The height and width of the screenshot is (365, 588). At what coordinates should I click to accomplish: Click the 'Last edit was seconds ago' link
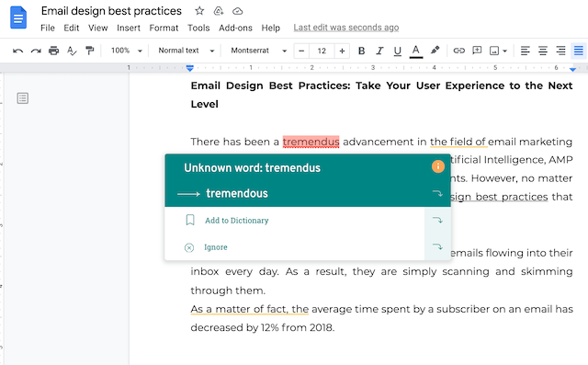coord(346,28)
